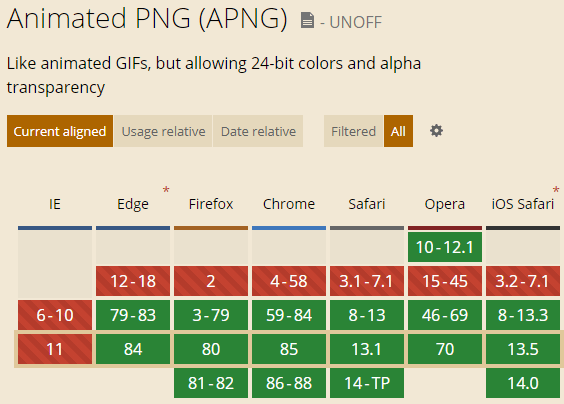Select the Firefox 81-82 cell
The height and width of the screenshot is (404, 564).
[x=211, y=383]
